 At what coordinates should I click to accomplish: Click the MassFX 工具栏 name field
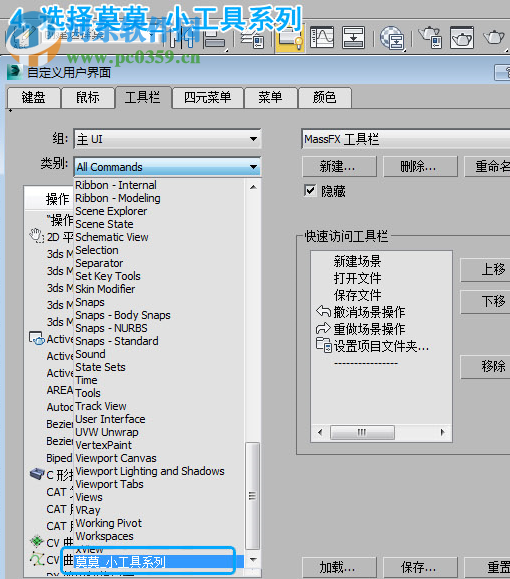[x=405, y=139]
